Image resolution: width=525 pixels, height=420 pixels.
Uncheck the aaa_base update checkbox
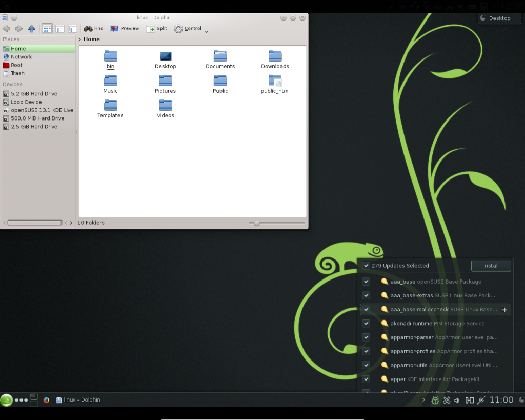click(x=366, y=281)
